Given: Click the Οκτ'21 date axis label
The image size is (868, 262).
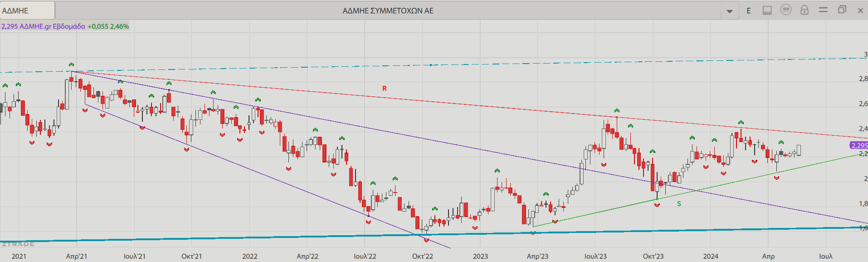Looking at the screenshot, I should pyautogui.click(x=192, y=256).
